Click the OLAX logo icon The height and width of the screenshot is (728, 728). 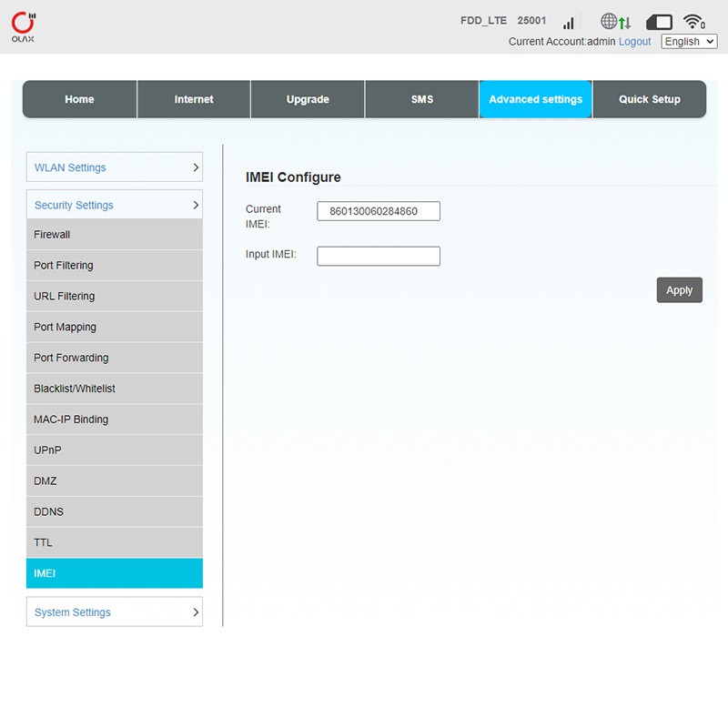pyautogui.click(x=24, y=25)
